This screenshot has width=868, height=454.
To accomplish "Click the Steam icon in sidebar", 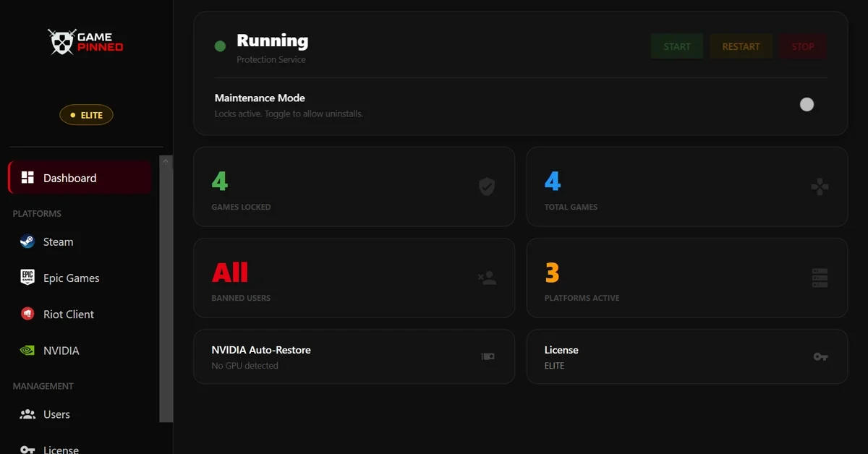I will tap(27, 242).
